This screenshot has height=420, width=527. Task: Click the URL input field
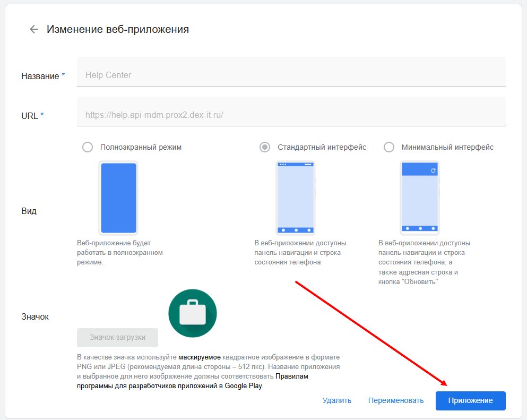[x=291, y=114]
